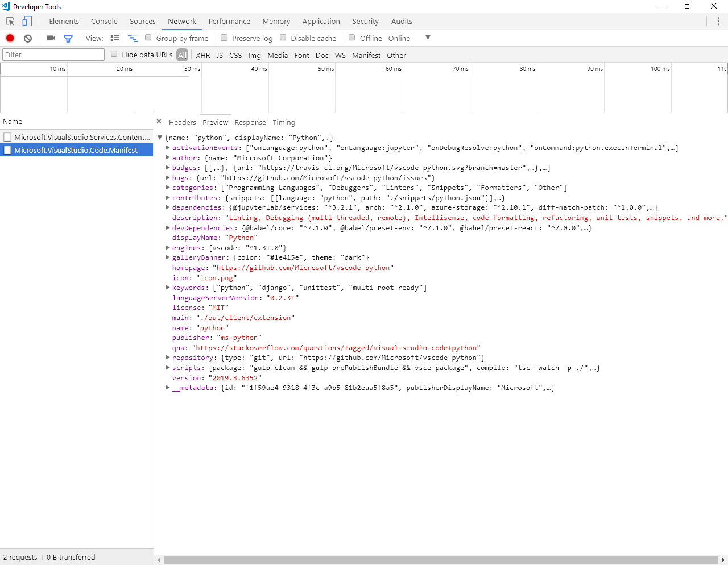Capture screenshots with the filmstrip camera icon
Viewport: 728px width, 565px height.
coord(51,38)
